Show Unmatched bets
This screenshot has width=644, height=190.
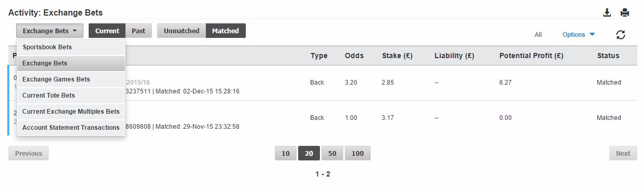(181, 31)
